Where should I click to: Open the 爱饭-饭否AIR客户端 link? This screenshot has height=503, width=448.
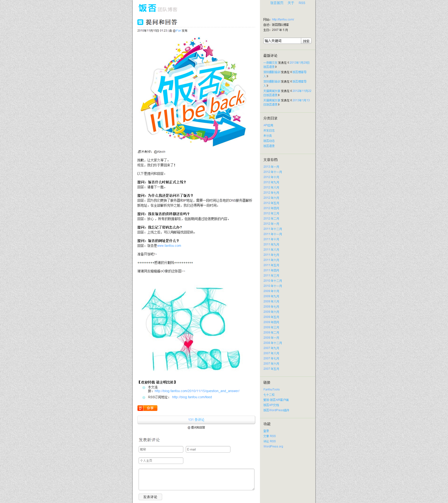[276, 400]
